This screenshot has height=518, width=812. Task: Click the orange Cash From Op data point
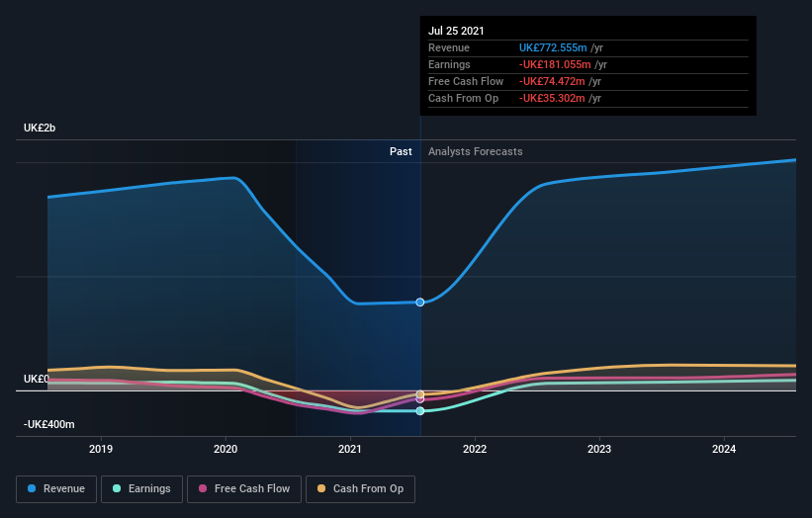[420, 394]
